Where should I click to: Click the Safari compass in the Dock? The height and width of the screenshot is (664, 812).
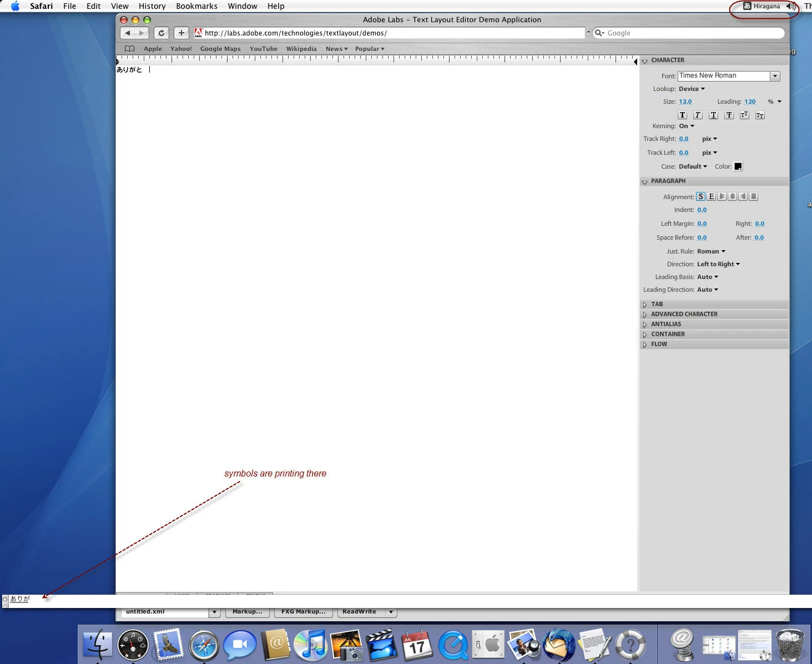tap(204, 645)
